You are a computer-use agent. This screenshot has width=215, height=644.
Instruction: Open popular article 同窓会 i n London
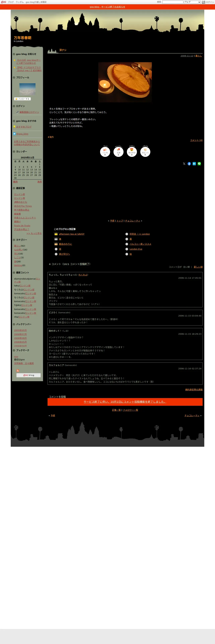click(x=140, y=234)
